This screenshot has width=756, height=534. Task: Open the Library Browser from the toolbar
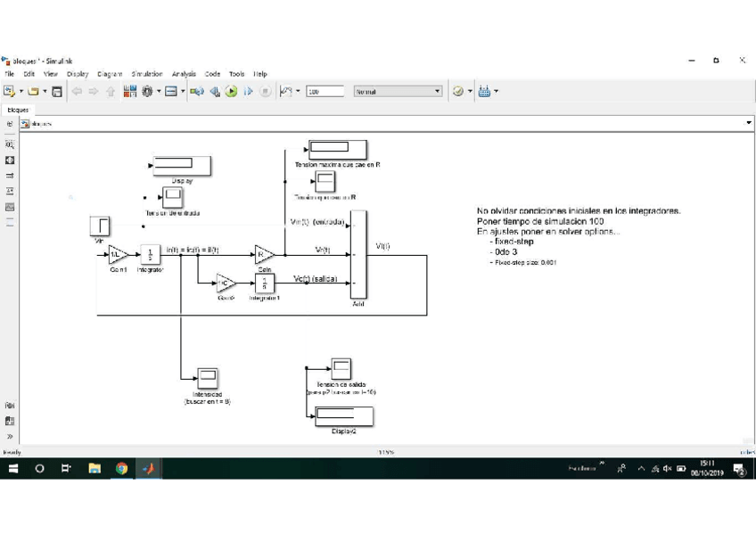[130, 91]
